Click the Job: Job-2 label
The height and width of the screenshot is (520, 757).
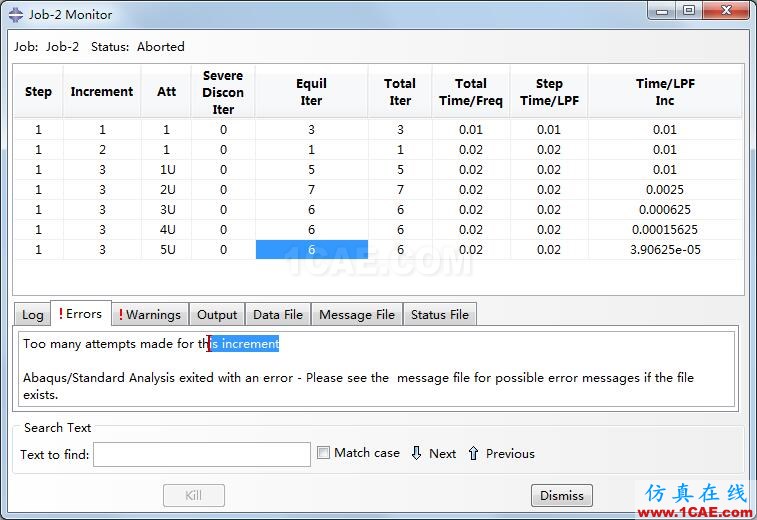(x=46, y=47)
